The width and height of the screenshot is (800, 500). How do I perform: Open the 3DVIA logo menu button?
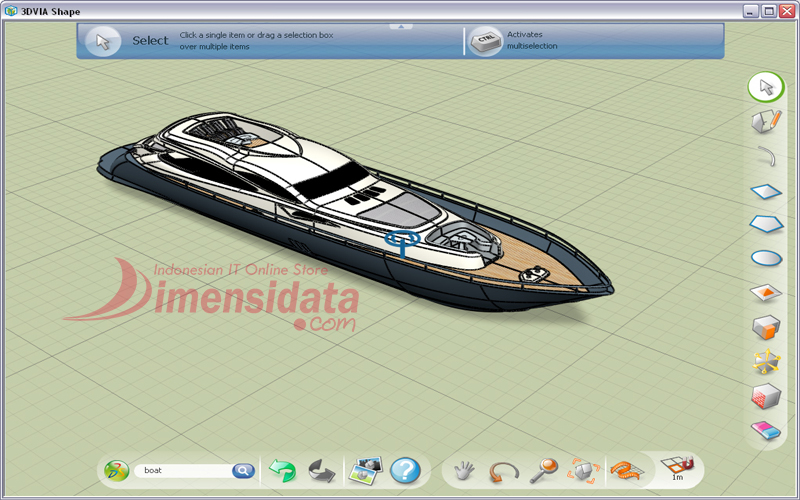click(116, 470)
